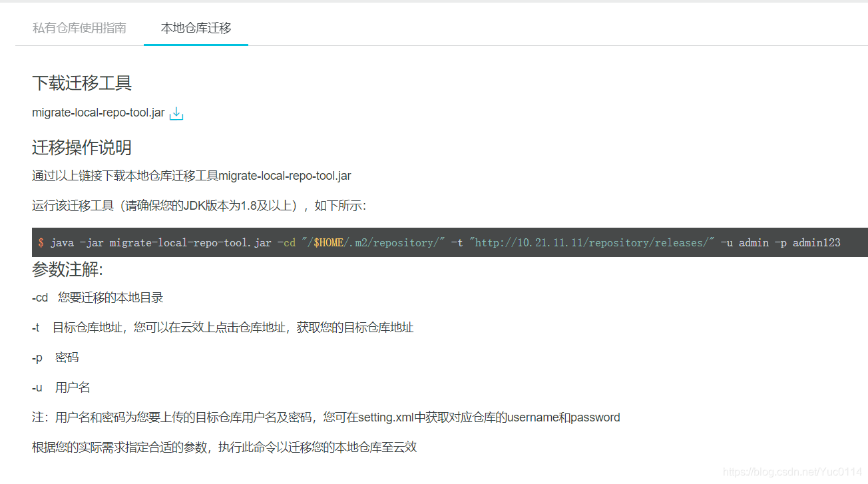This screenshot has width=868, height=484.
Task: Click the -t 目标仓库地址 description line
Action: click(223, 328)
